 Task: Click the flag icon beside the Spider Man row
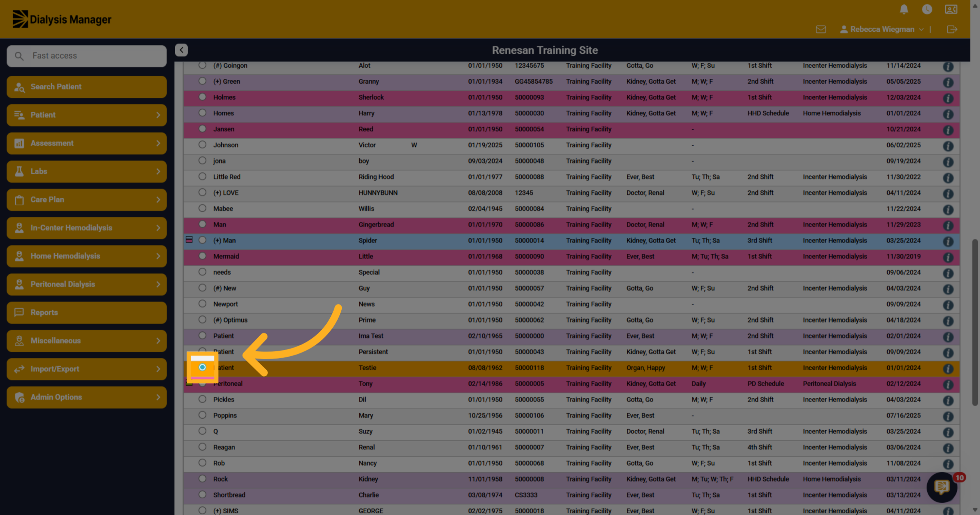click(x=189, y=240)
